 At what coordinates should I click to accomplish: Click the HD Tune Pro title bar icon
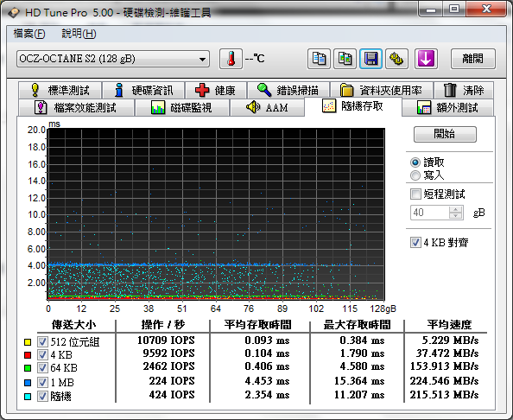click(14, 12)
